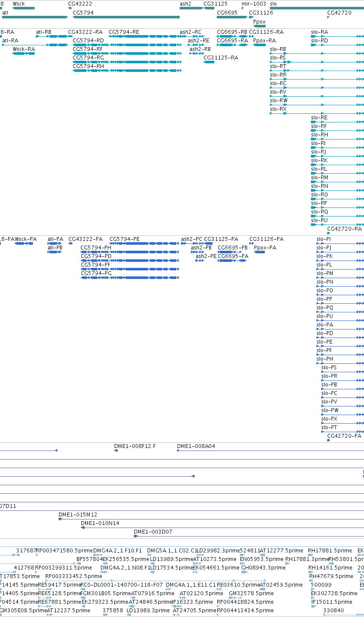This screenshot has height=617, width=364.
Task: Click protein label CG5794-PE
Action: tap(124, 239)
